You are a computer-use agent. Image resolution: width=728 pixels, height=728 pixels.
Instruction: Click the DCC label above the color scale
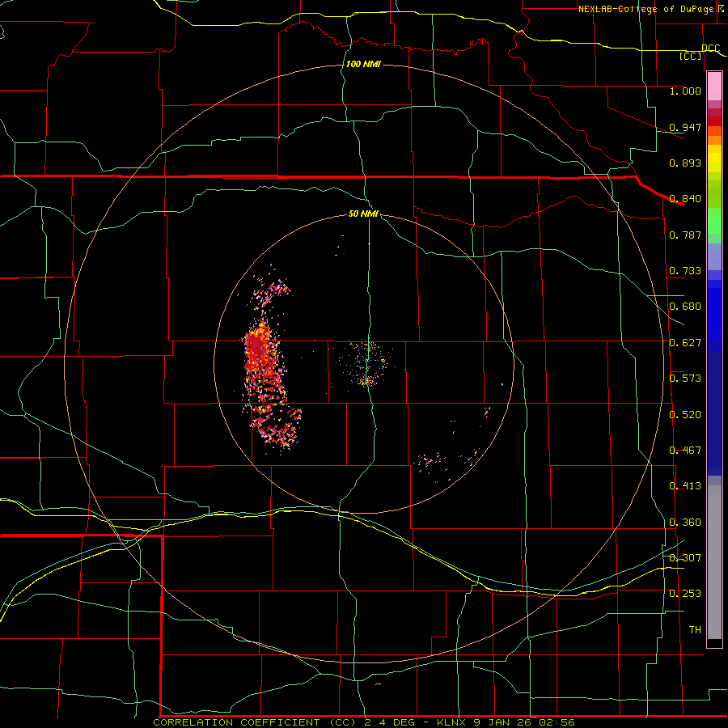[711, 49]
